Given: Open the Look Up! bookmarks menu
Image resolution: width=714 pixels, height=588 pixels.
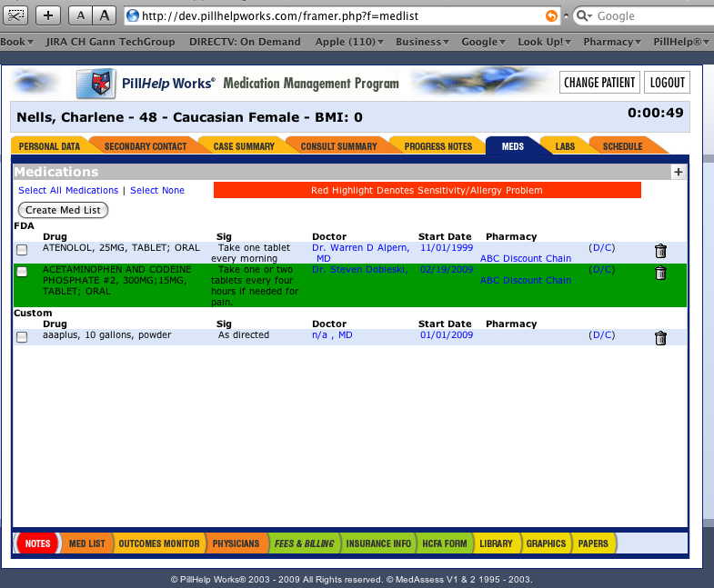Looking at the screenshot, I should [545, 42].
